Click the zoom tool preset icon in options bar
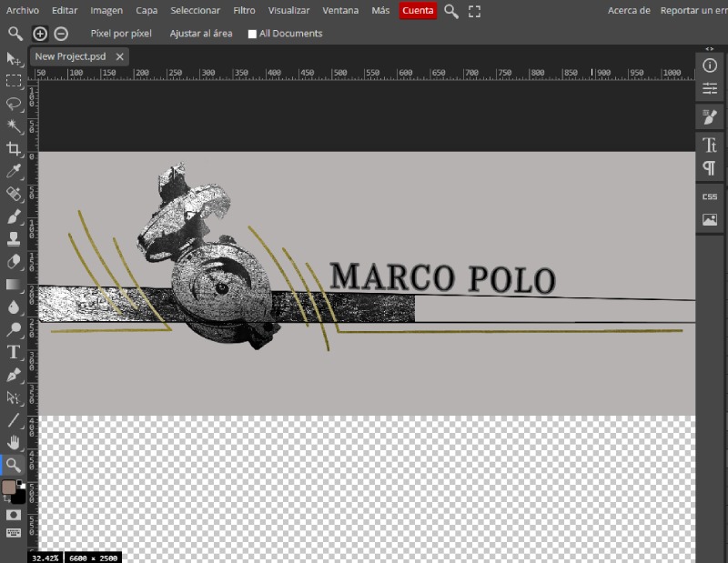 [x=15, y=34]
